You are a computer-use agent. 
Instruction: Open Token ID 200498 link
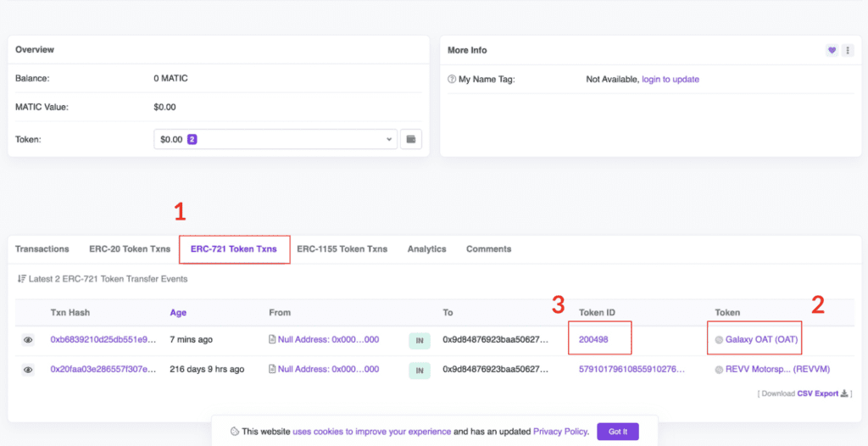(x=593, y=340)
